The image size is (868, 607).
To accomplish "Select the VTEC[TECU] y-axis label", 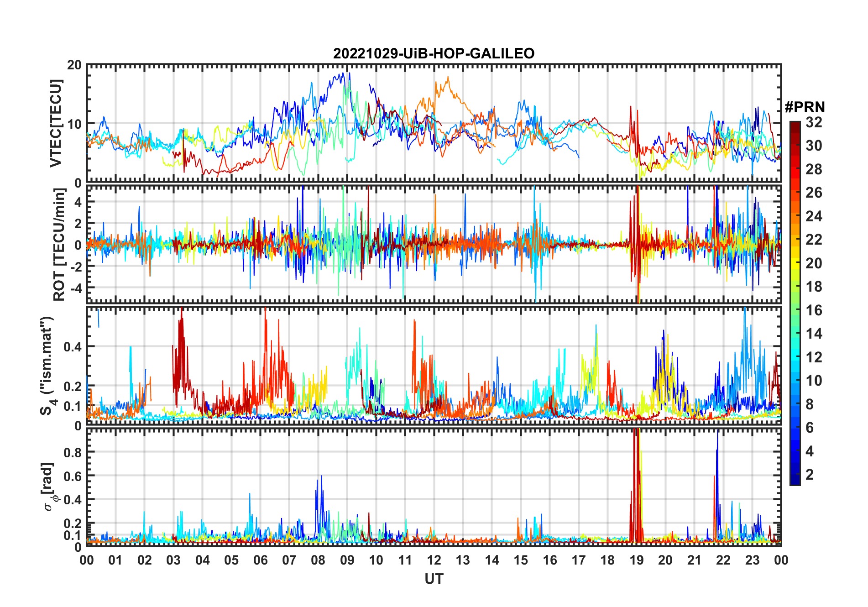I will (x=56, y=123).
